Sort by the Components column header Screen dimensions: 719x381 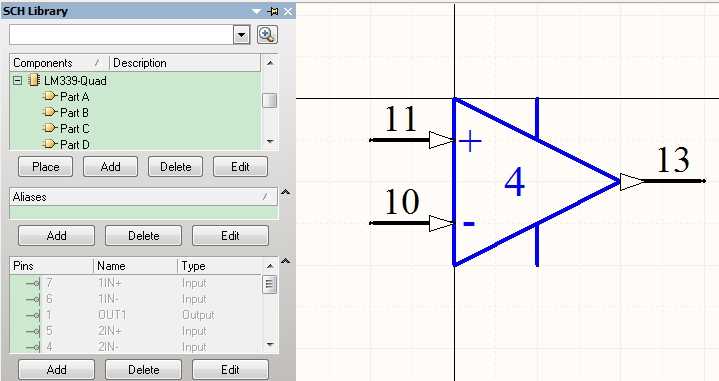click(59, 63)
